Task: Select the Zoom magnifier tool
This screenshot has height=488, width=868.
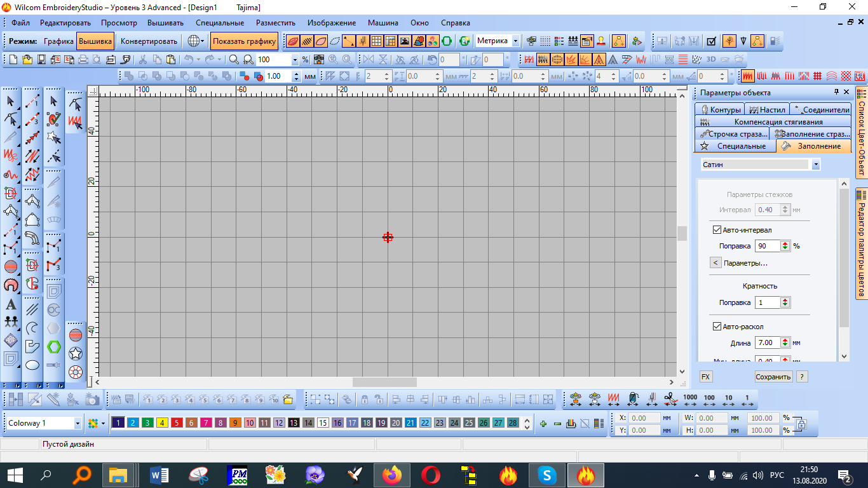Action: click(234, 59)
